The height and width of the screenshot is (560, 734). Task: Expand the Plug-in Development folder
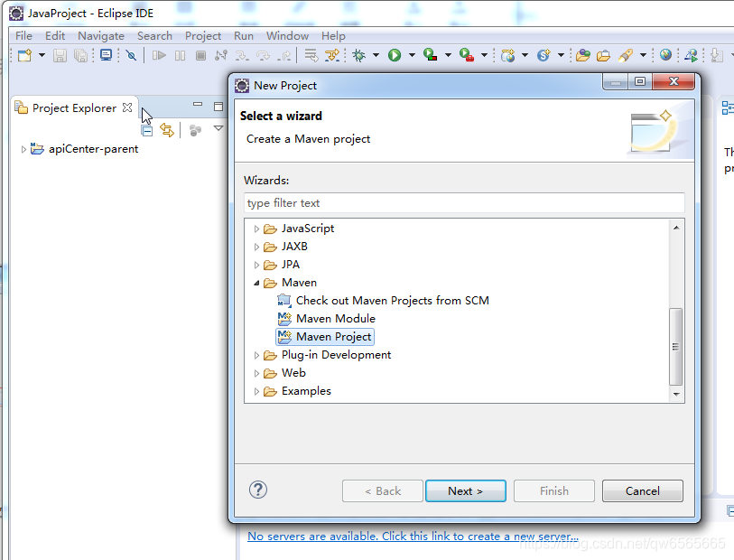(x=256, y=355)
